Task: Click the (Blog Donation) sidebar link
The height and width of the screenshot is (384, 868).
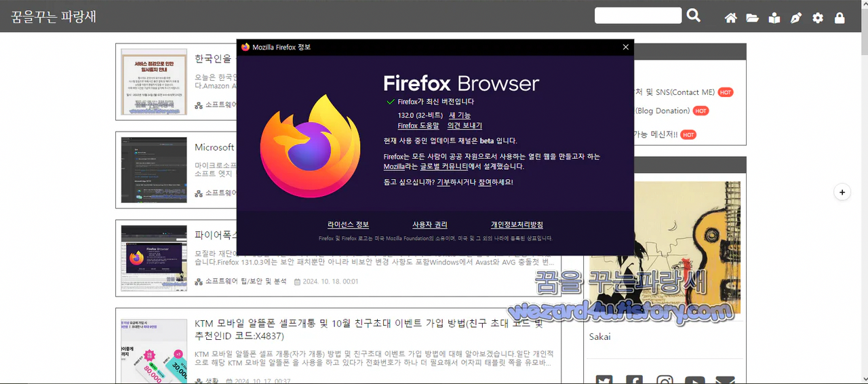Action: (662, 111)
